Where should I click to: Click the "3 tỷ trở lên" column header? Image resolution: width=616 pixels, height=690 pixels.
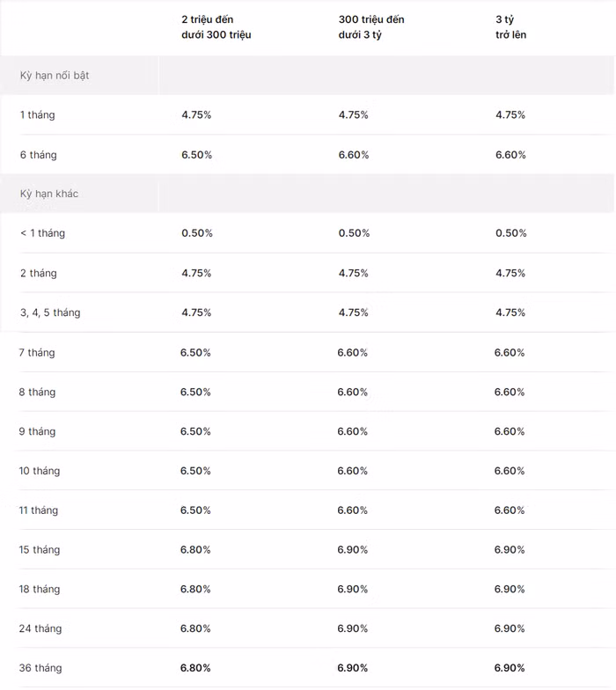pyautogui.click(x=510, y=27)
